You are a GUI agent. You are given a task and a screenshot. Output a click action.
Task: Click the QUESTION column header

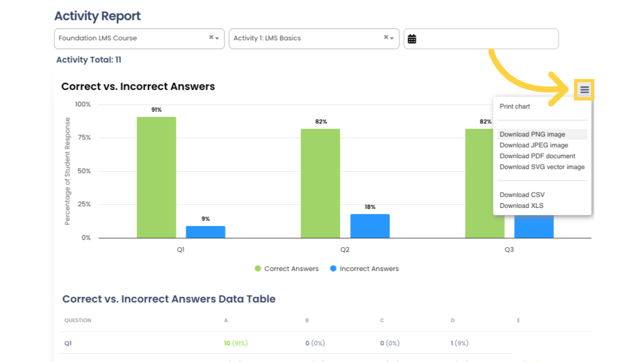[x=78, y=320]
